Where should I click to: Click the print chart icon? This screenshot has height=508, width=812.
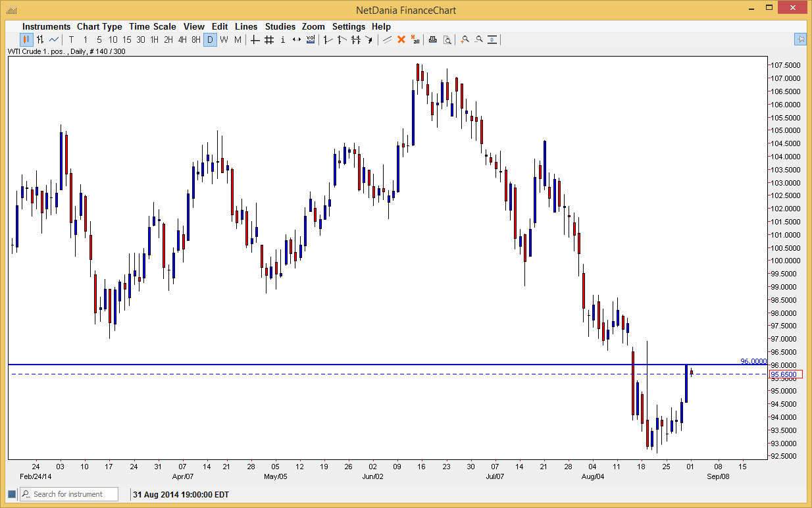(x=432, y=39)
